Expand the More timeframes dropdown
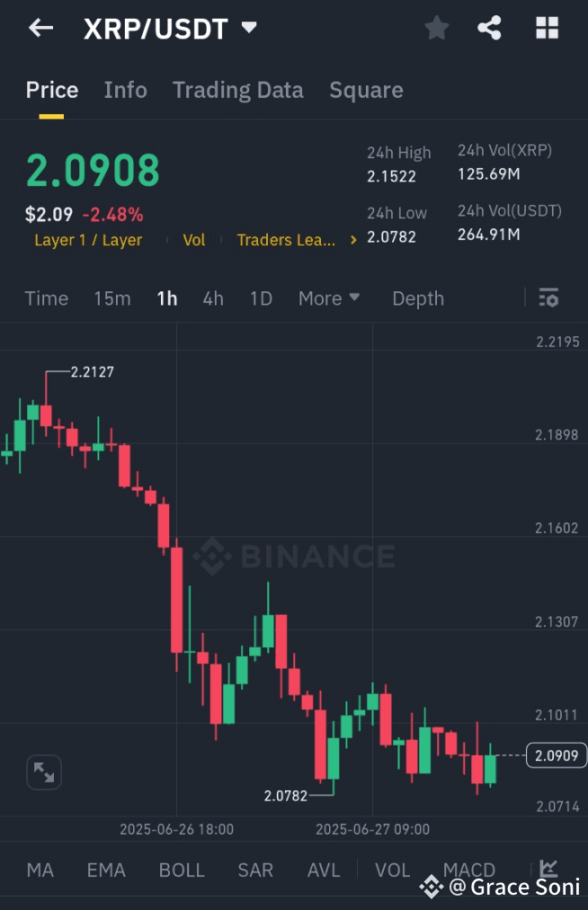The width and height of the screenshot is (588, 910). [x=329, y=298]
